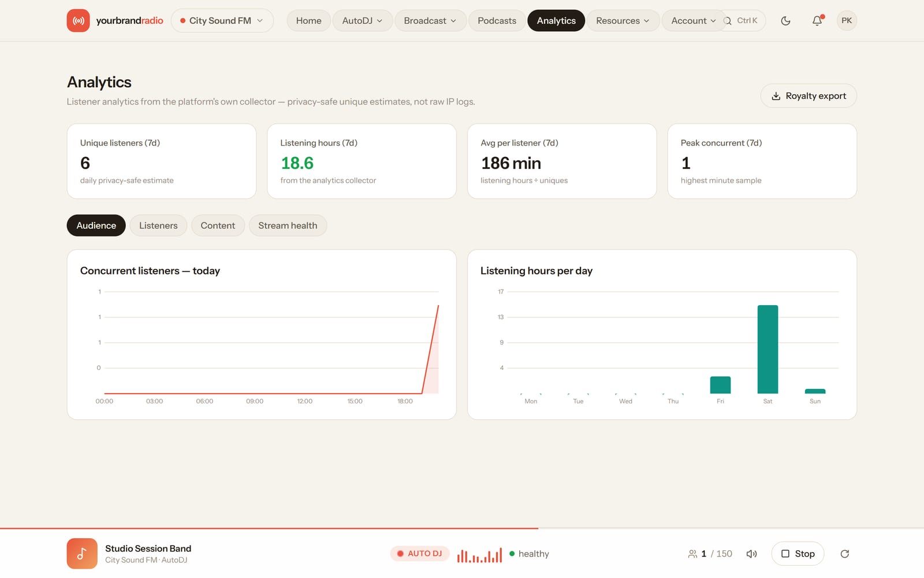Toggle dark mode moon icon
This screenshot has height=578, width=924.
(785, 21)
